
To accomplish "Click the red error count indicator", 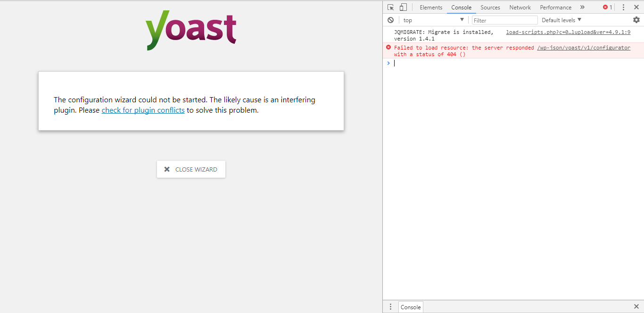I will click(608, 7).
